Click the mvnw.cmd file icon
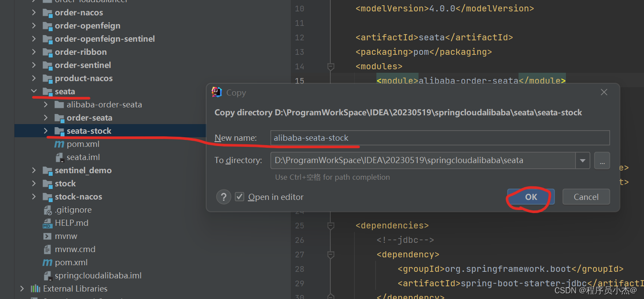 (x=47, y=249)
